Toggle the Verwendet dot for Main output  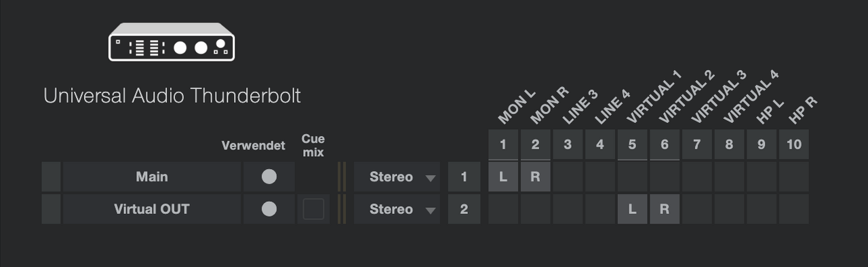point(269,177)
